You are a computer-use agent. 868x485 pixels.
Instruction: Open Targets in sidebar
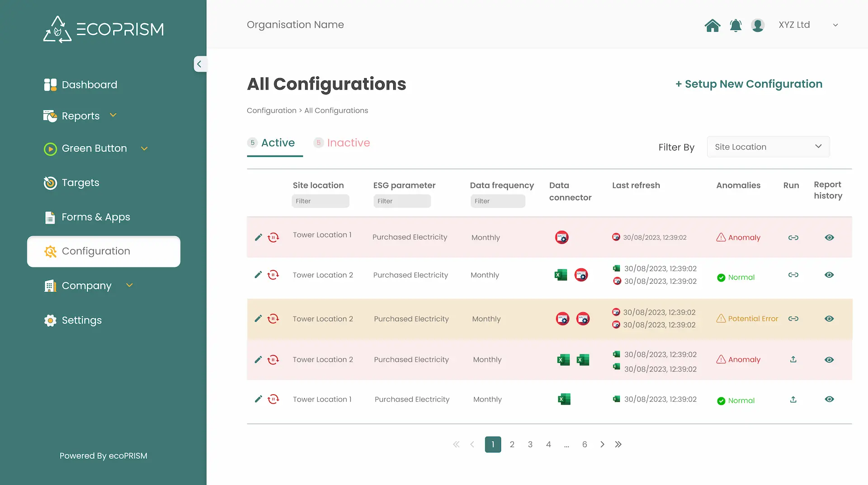click(71, 183)
